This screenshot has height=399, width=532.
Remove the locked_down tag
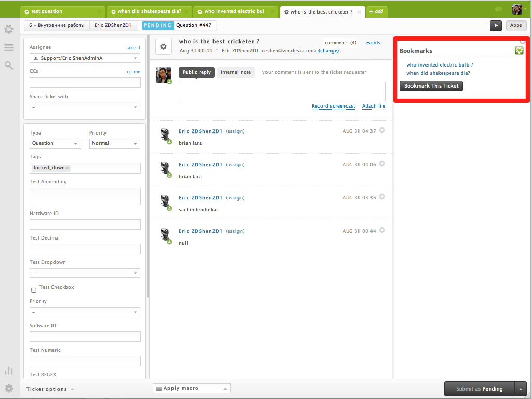(x=68, y=168)
